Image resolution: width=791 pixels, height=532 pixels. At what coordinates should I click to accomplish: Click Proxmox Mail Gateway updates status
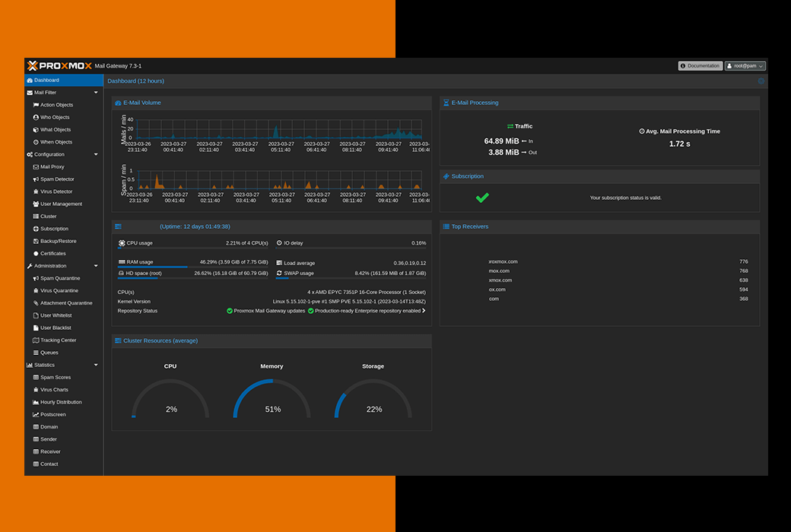point(266,311)
